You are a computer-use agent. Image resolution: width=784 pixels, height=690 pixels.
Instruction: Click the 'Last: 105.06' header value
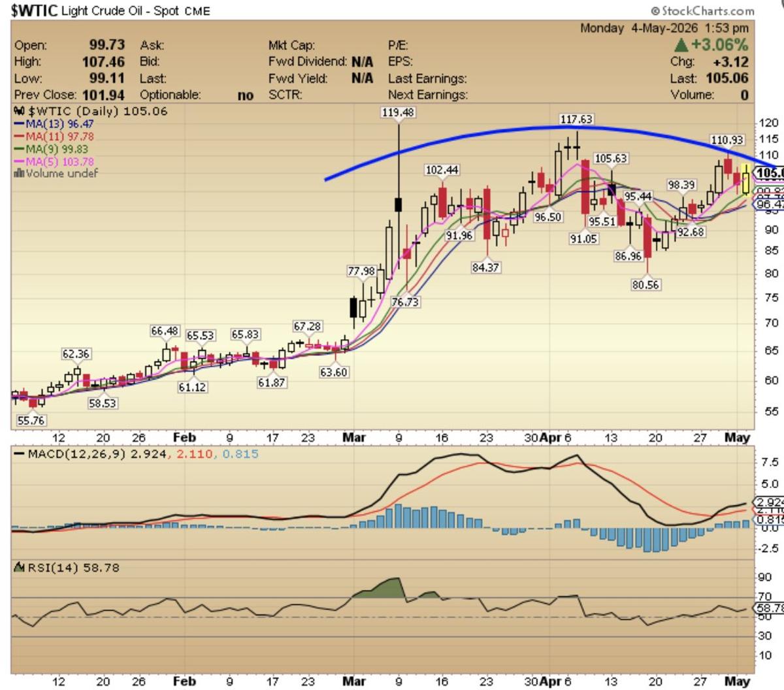tap(710, 78)
